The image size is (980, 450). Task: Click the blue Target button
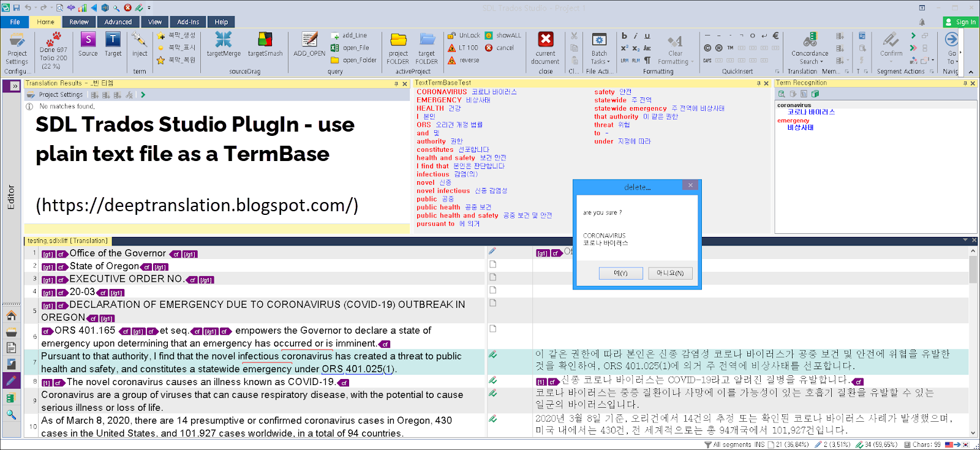click(x=113, y=45)
